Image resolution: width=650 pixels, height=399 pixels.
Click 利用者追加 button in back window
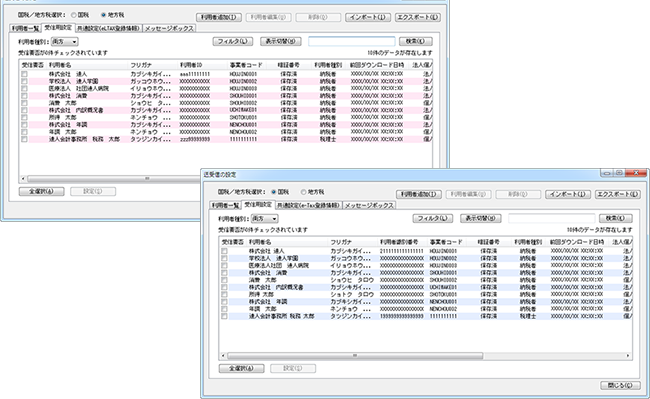click(x=218, y=17)
